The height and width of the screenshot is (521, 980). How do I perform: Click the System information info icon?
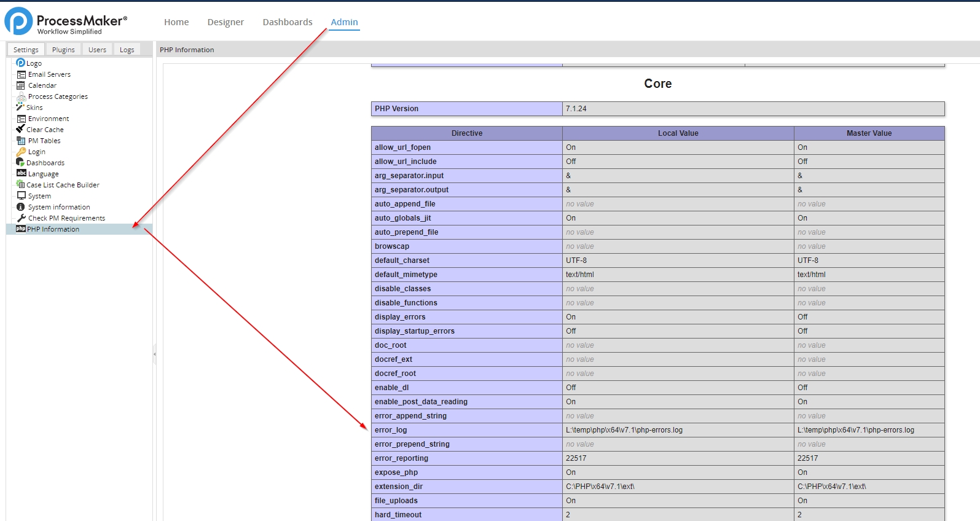tap(21, 207)
